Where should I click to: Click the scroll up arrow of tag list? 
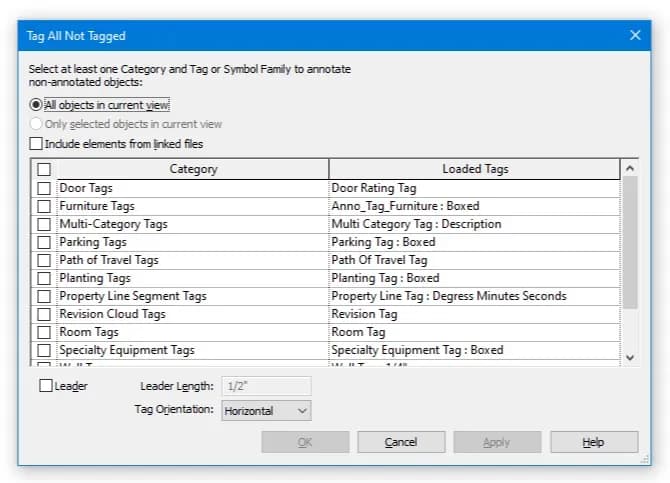(x=630, y=168)
